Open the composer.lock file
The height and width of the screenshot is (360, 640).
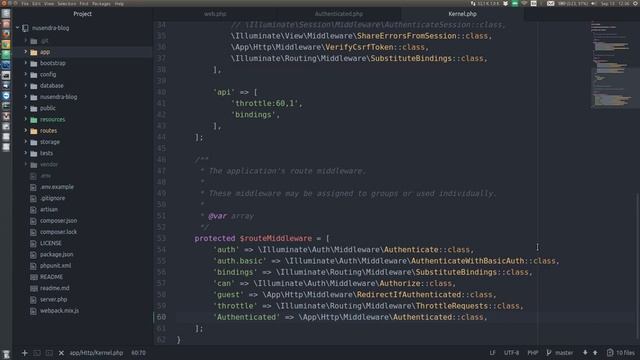pos(58,232)
